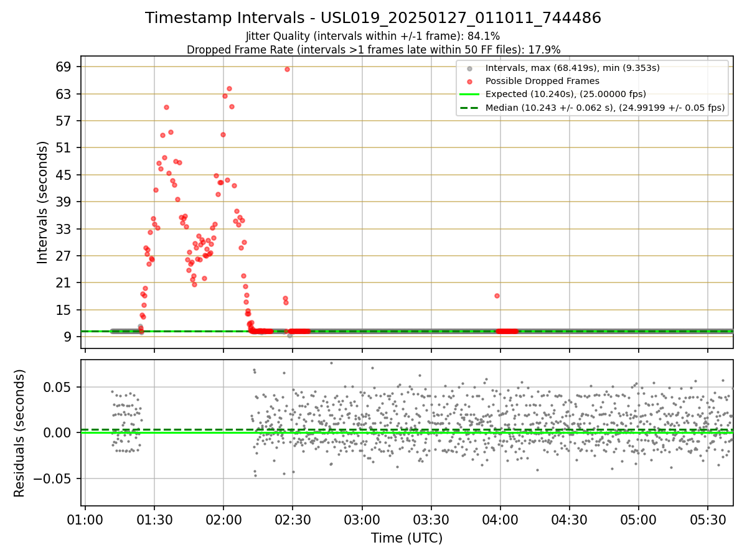Select legend entry 'Median (10.243 +/- 0.062 s)'

tap(605, 108)
